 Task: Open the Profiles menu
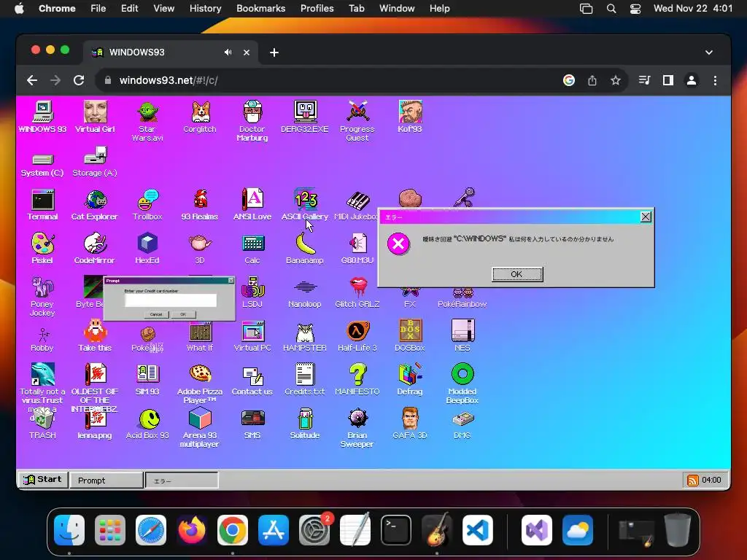coord(317,9)
